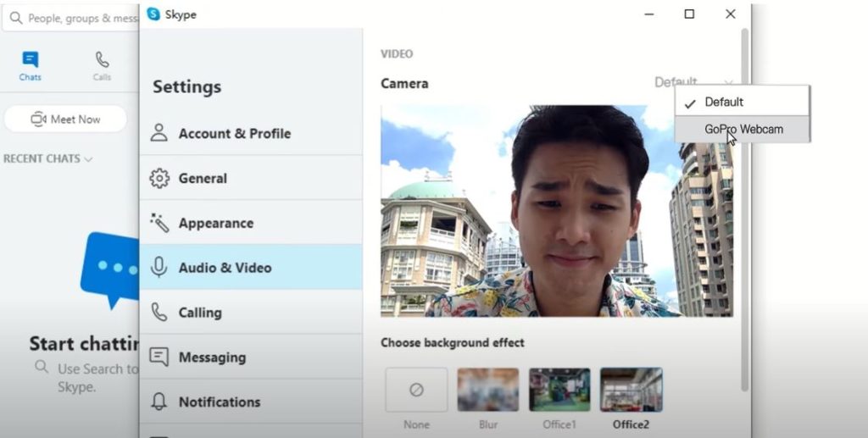Click the Messaging speech bubble icon
Viewport: 868px width, 438px height.
(x=159, y=357)
